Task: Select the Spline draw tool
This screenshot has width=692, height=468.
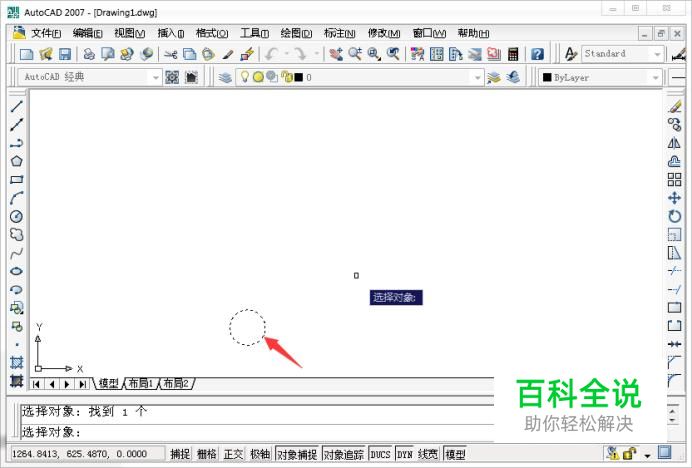Action: point(17,253)
